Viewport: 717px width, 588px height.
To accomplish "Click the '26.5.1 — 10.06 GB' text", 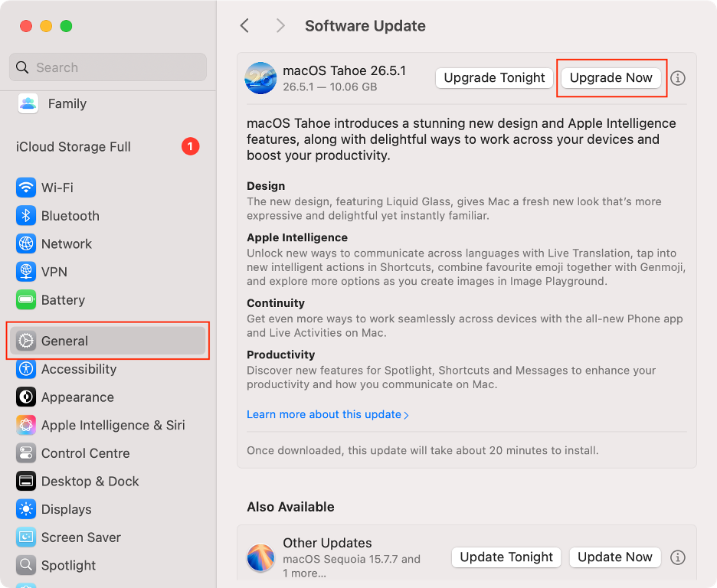I will (x=330, y=87).
